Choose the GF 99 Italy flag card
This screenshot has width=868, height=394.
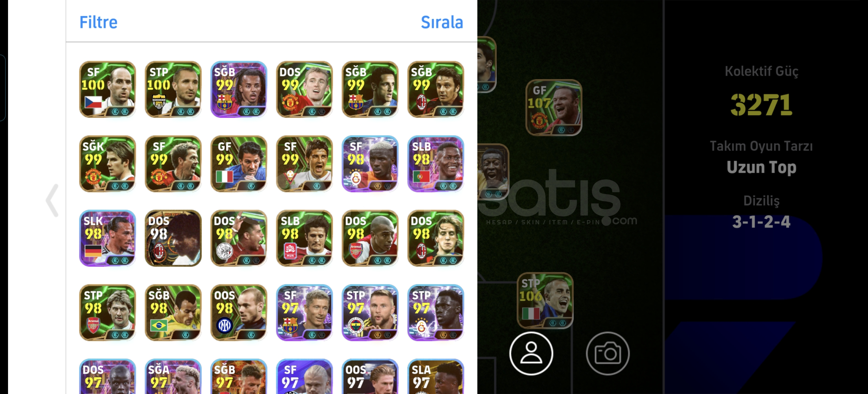click(x=239, y=164)
